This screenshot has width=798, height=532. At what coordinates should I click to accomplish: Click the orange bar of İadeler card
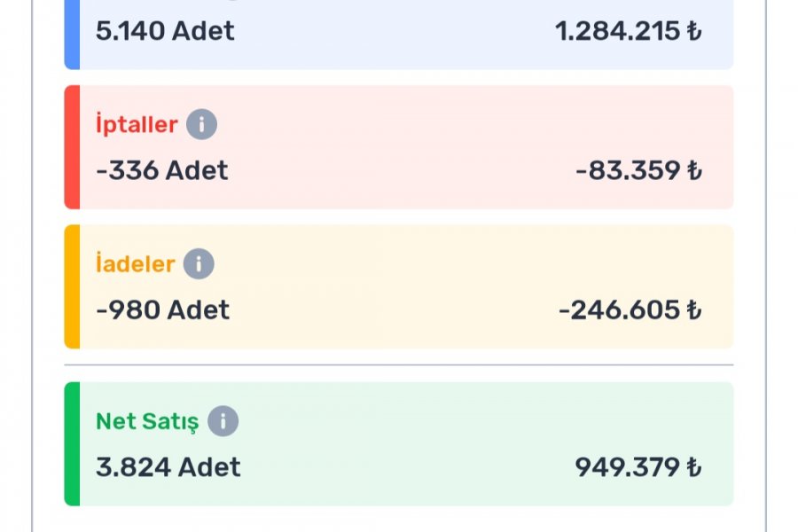[73, 286]
